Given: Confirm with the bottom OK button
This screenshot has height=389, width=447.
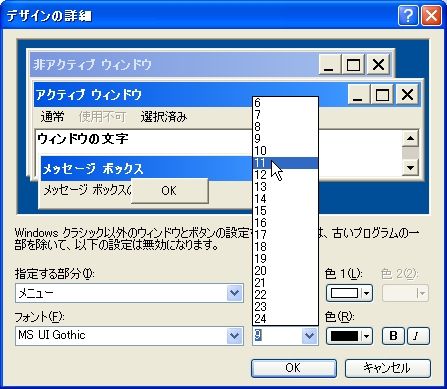Looking at the screenshot, I should coord(294,368).
